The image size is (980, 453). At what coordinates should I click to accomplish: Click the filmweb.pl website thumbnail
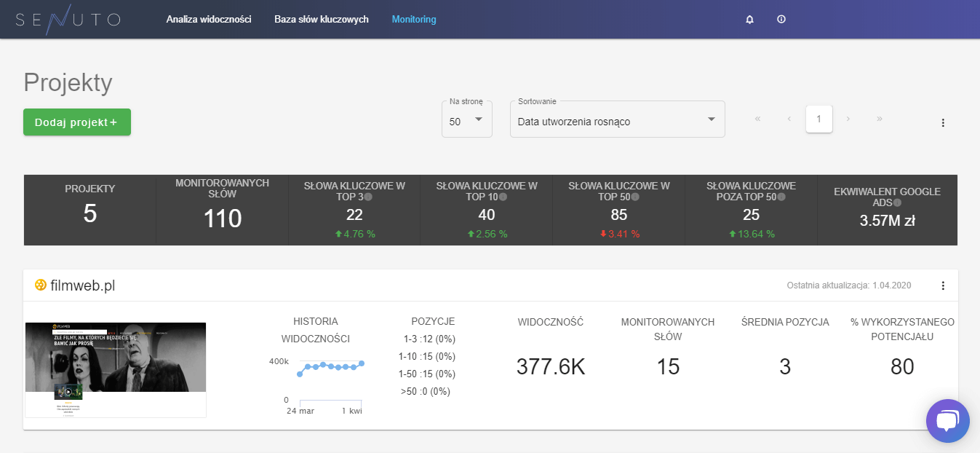(116, 369)
